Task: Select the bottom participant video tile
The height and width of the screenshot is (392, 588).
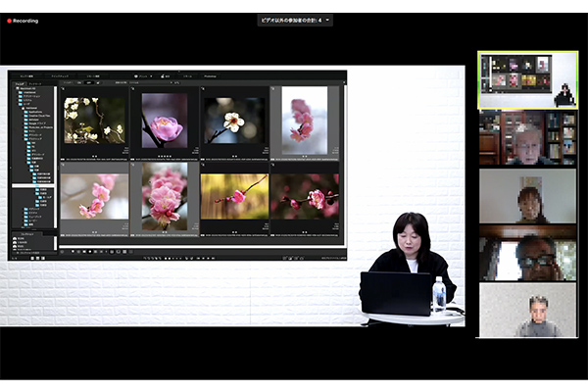Action: [526, 311]
